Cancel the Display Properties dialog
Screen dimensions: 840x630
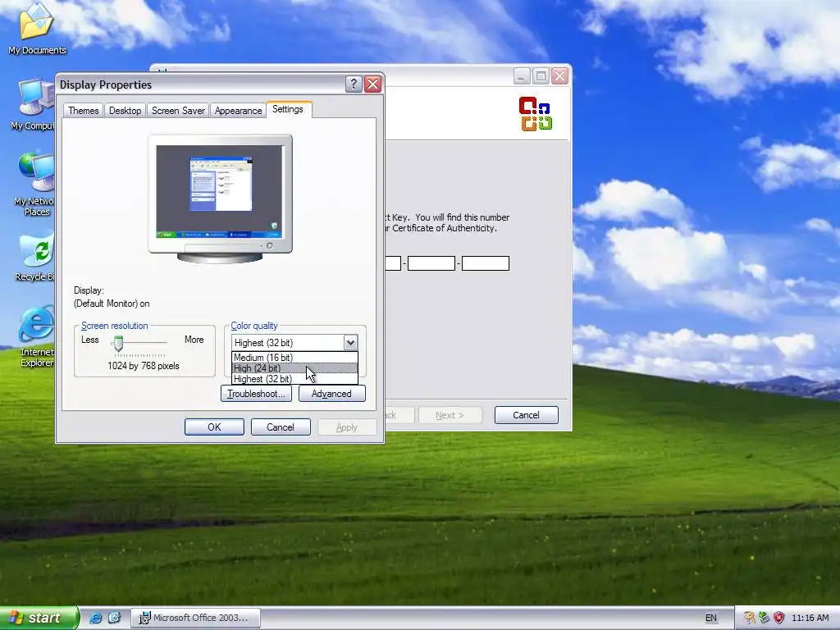pos(281,427)
